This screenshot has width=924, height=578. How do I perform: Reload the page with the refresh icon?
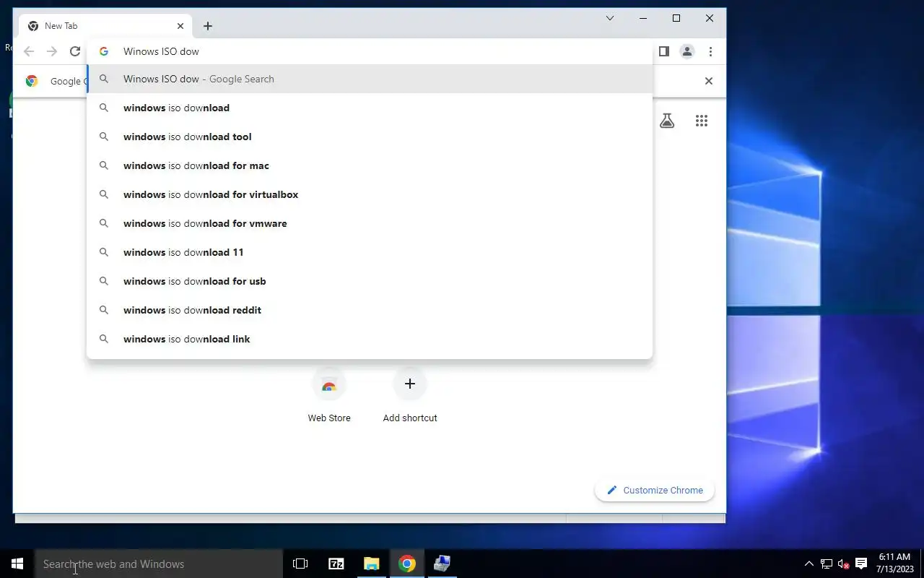click(x=75, y=51)
